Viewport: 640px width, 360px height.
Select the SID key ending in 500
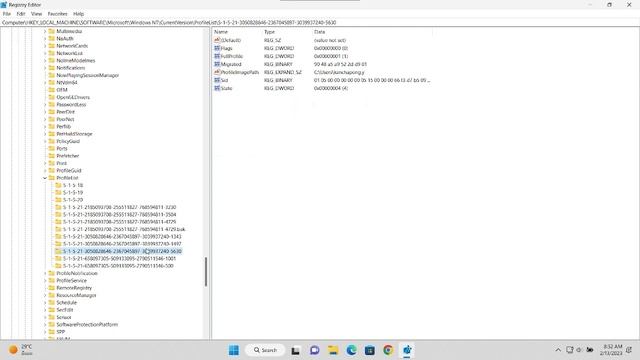(x=118, y=266)
